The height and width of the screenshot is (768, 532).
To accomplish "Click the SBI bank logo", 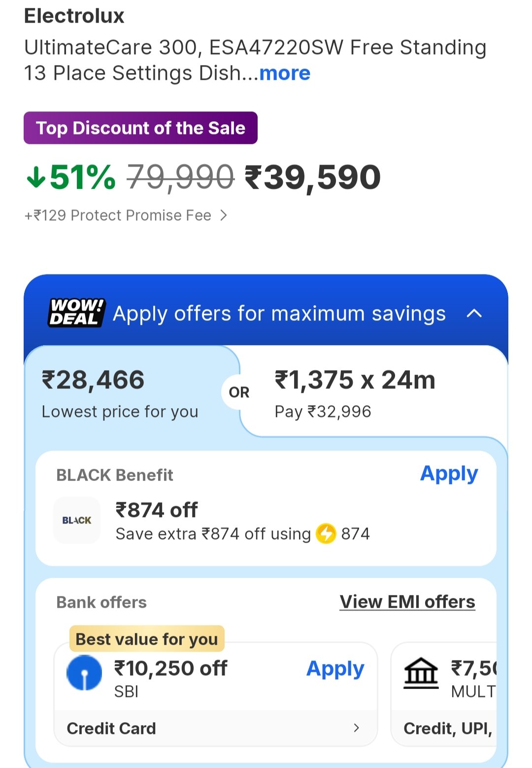I will pyautogui.click(x=84, y=672).
